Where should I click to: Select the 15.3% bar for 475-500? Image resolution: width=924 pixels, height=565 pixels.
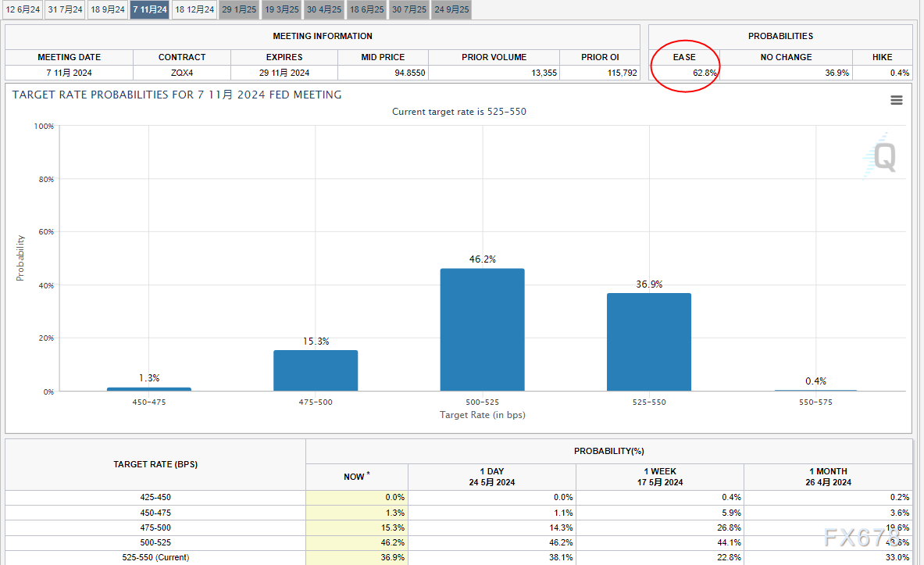pos(316,370)
